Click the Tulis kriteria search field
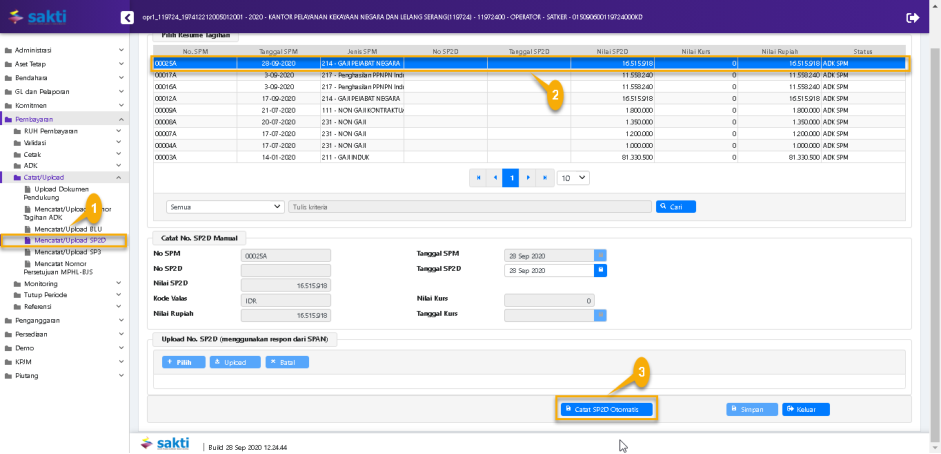Screen dimensions: 941x454 click(x=468, y=207)
